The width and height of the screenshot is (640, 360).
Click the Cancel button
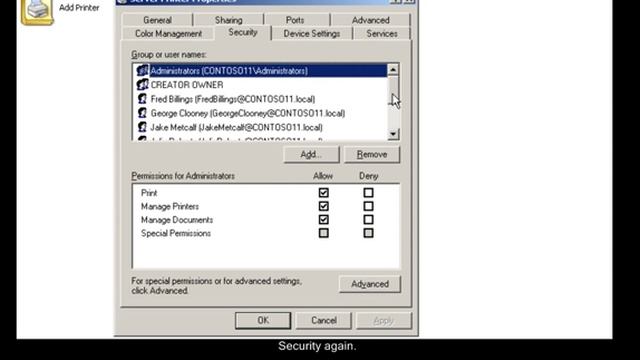click(324, 320)
